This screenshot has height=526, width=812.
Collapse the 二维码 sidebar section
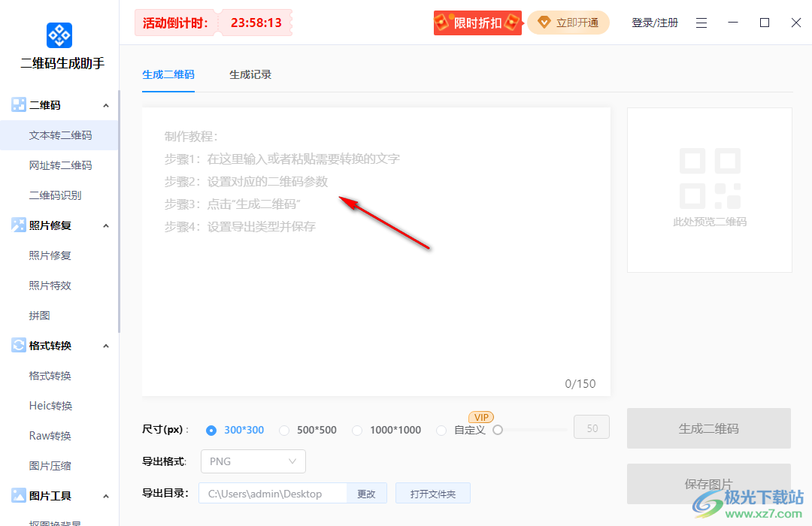click(x=106, y=104)
